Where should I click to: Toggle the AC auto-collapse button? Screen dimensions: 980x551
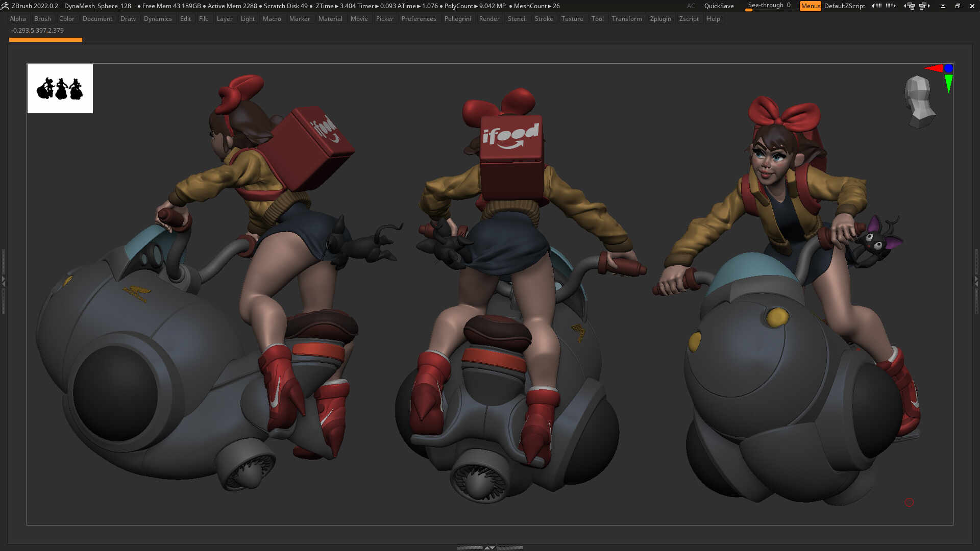point(691,6)
